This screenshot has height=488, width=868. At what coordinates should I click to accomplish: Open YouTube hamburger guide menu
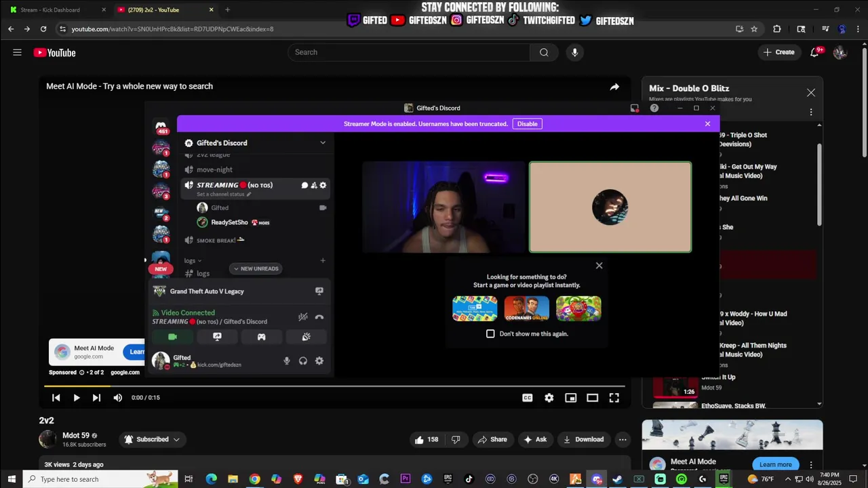pyautogui.click(x=17, y=53)
